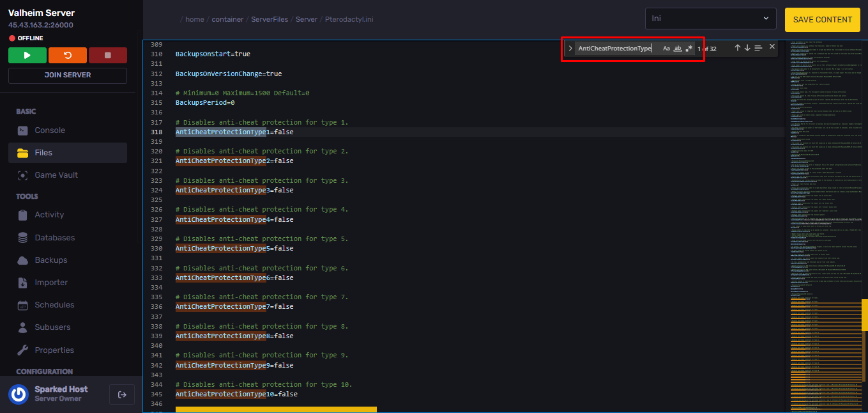Navigate to home in the breadcrumb

tap(195, 19)
